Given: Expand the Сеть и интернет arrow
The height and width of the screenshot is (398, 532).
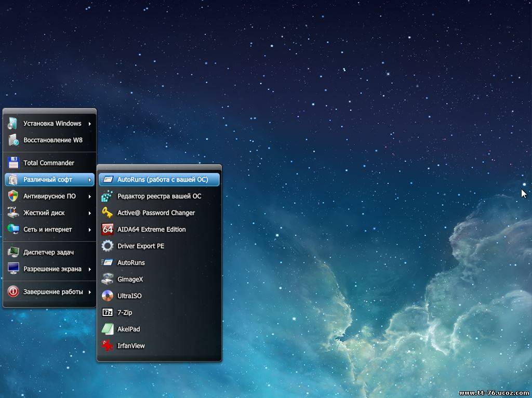Looking at the screenshot, I should (x=89, y=230).
